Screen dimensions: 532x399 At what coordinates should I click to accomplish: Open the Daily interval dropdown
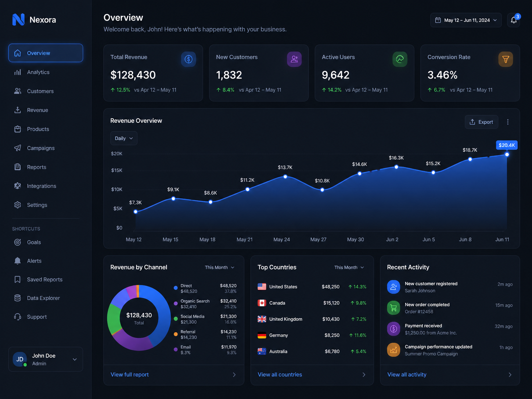(124, 138)
